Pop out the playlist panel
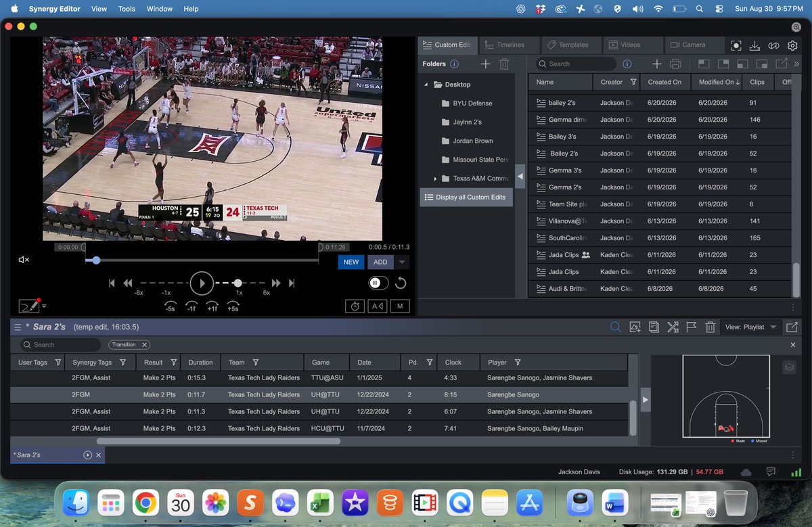This screenshot has width=812, height=527. point(792,327)
